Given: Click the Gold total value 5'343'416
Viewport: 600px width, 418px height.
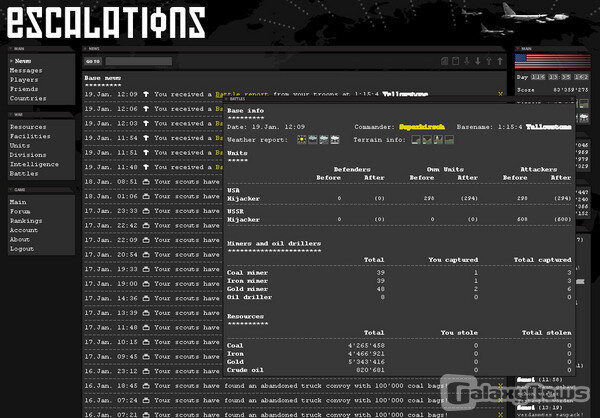Looking at the screenshot, I should (366, 362).
